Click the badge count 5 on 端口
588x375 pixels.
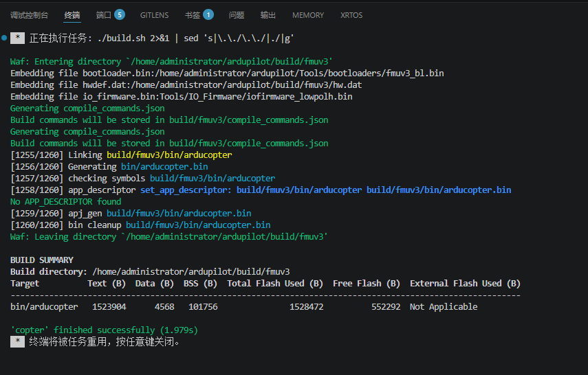(x=120, y=14)
